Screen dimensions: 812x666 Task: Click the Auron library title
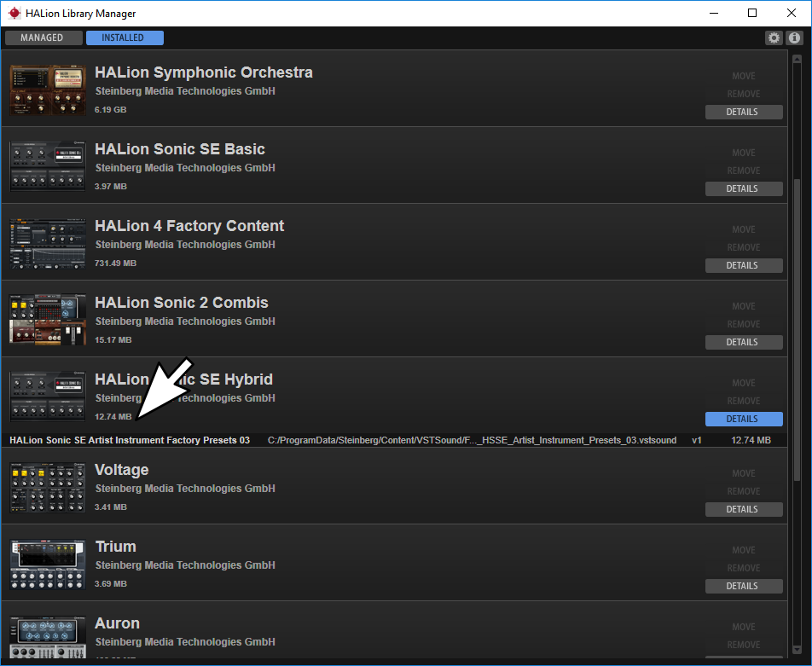coord(117,623)
